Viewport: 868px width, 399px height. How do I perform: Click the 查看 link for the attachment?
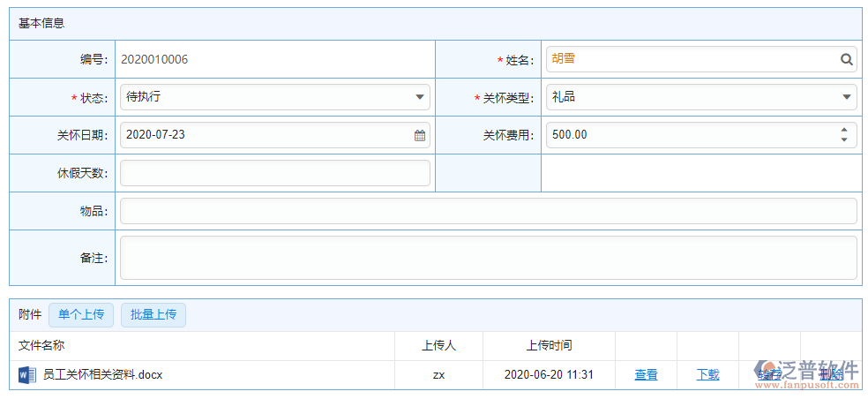click(647, 375)
